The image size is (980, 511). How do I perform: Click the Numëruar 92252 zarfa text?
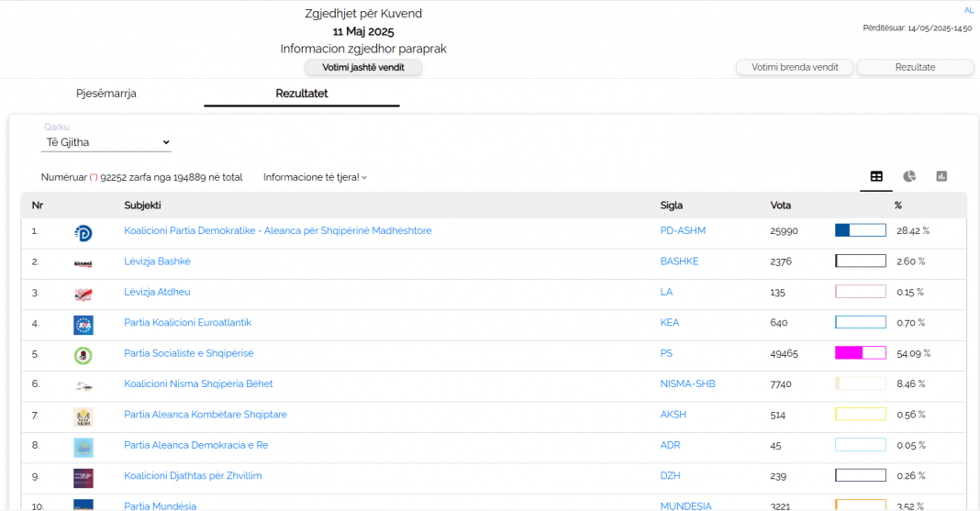point(142,177)
